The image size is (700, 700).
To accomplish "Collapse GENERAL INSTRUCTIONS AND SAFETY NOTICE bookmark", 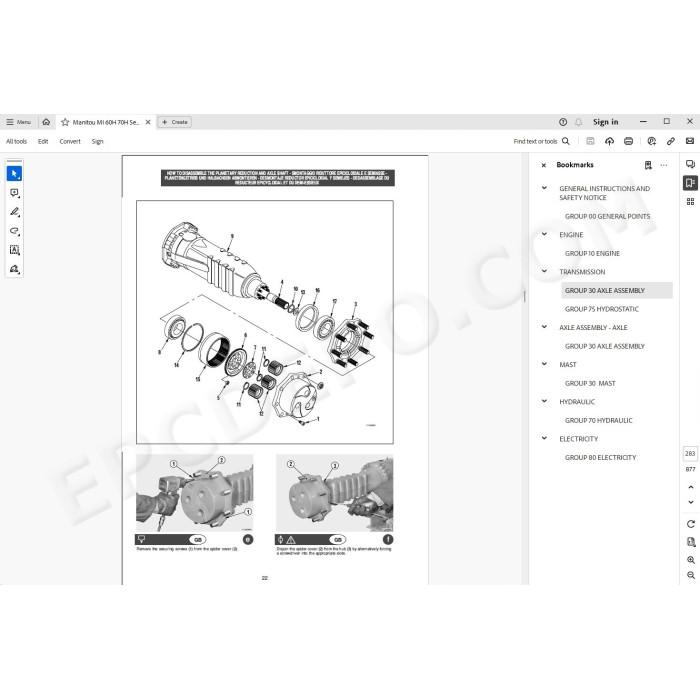I will tap(544, 188).
